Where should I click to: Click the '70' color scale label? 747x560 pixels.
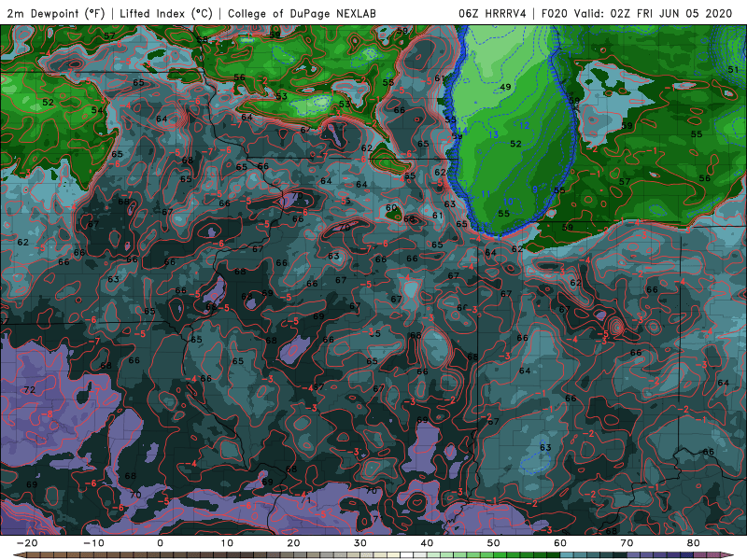tap(627, 543)
